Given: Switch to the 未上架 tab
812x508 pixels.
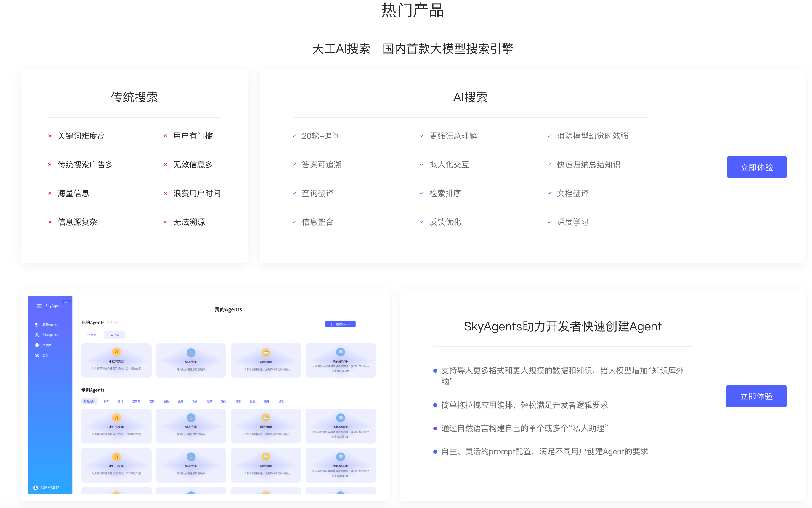Looking at the screenshot, I should (115, 335).
